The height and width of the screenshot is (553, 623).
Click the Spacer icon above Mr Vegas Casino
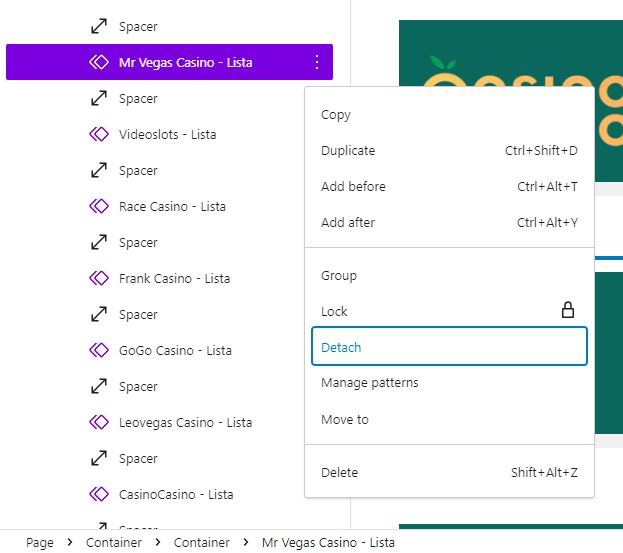[99, 26]
